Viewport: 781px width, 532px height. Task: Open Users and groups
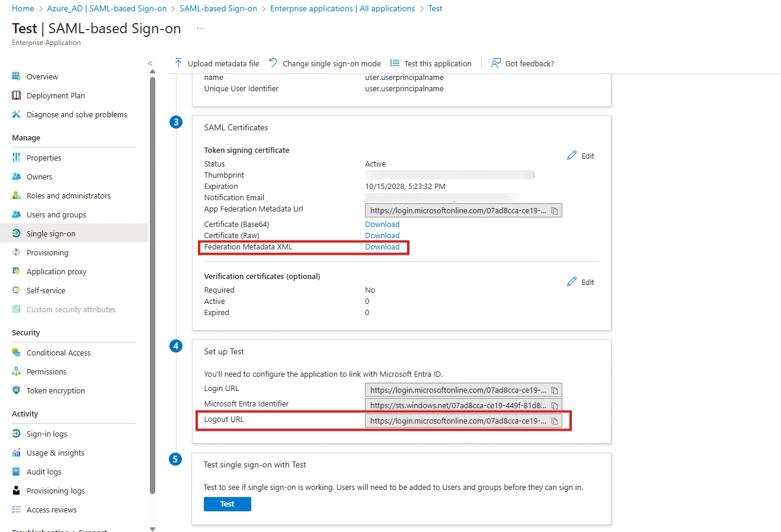55,214
